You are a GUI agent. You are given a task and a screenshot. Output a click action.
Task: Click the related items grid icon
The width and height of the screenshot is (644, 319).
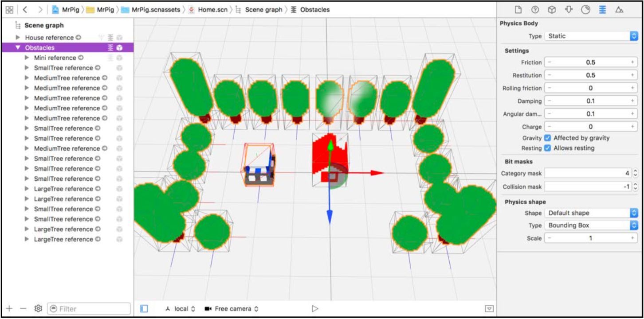point(9,9)
